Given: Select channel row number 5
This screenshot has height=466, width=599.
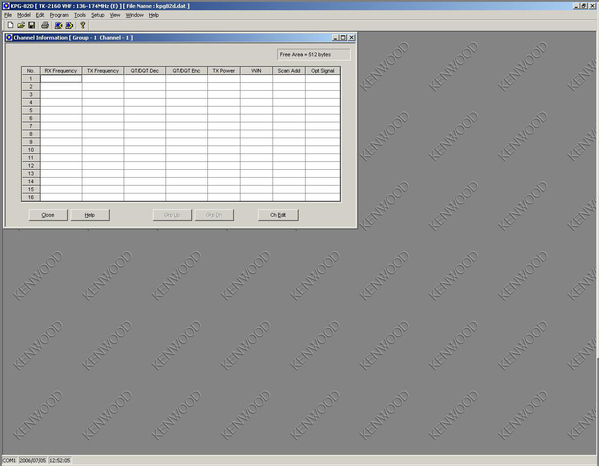Looking at the screenshot, I should coord(31,110).
